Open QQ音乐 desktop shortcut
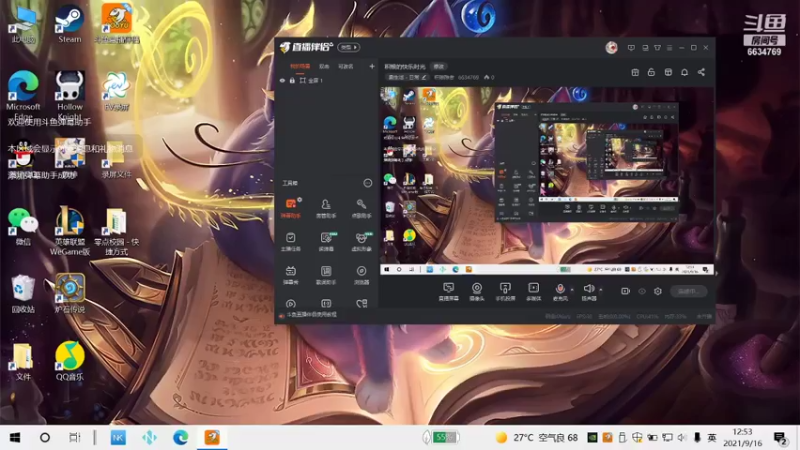The width and height of the screenshot is (800, 450). click(x=69, y=361)
